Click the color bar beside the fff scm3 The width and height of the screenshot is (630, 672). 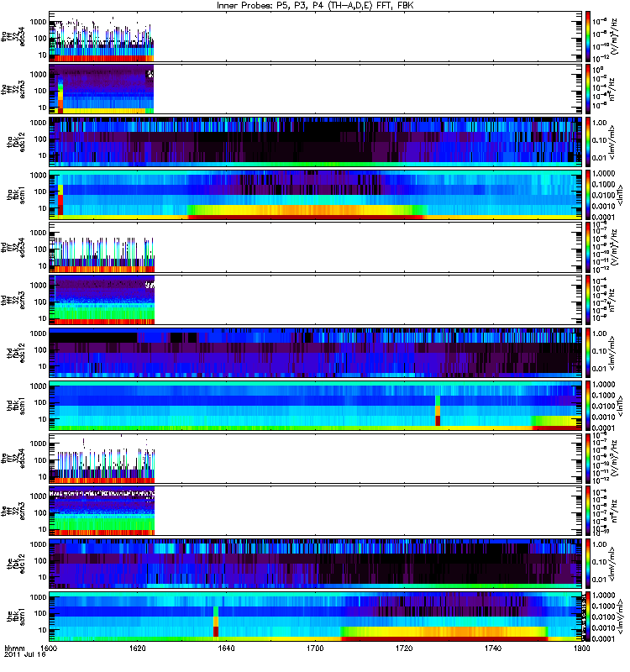pyautogui.click(x=588, y=511)
